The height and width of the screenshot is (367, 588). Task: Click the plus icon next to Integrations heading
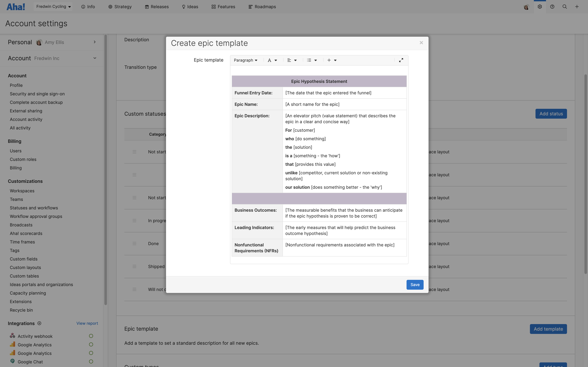tap(39, 323)
